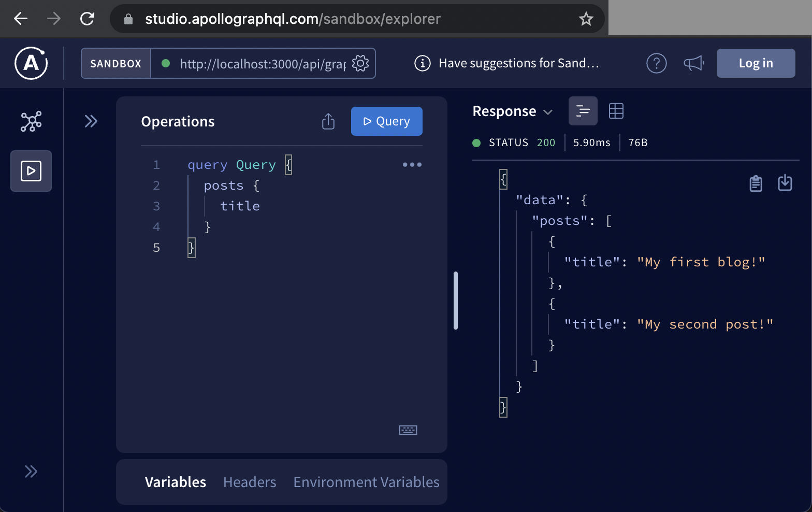Open the Environment Variables tab

(x=366, y=482)
